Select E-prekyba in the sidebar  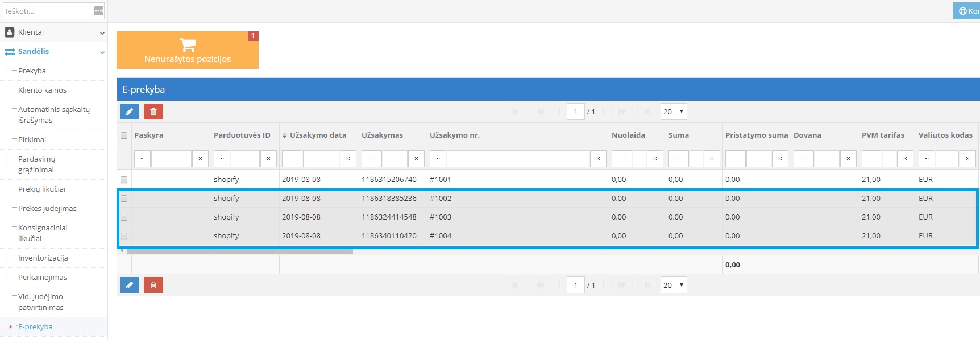(x=35, y=327)
